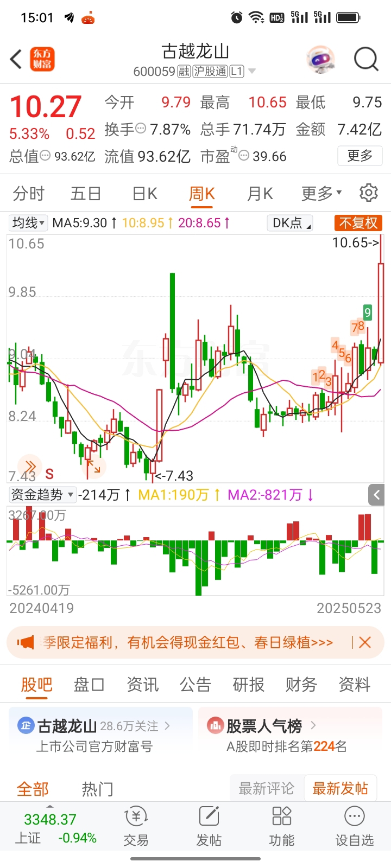
Task: Open the 更多 quote details button
Action: coord(360,156)
